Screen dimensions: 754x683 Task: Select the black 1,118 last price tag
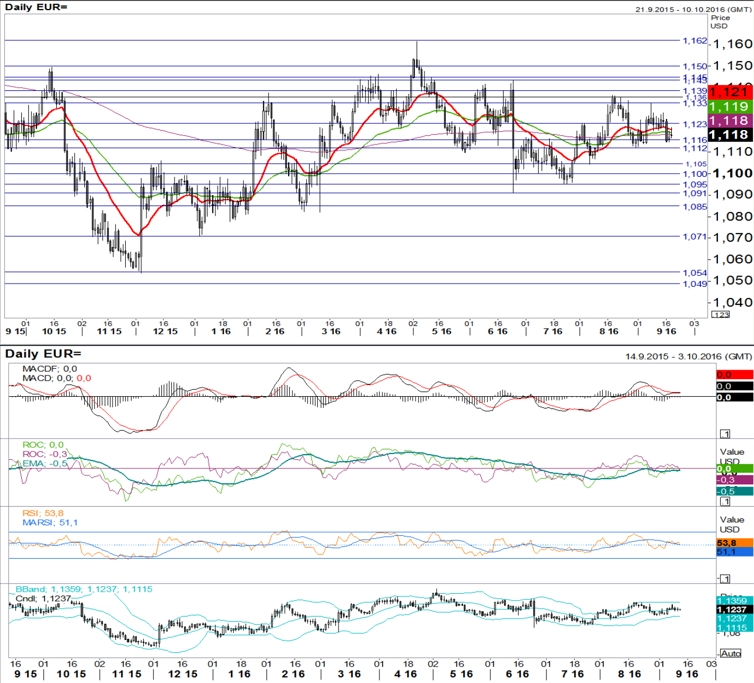pos(729,134)
